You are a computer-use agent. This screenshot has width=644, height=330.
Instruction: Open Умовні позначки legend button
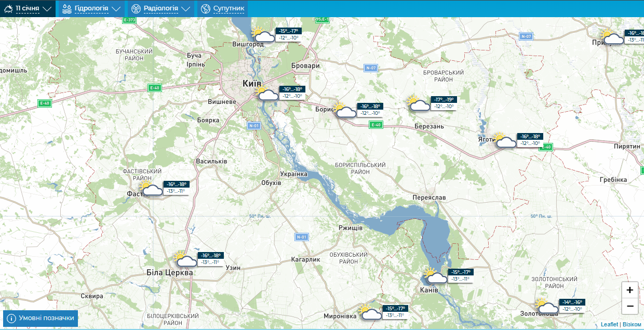click(x=41, y=318)
